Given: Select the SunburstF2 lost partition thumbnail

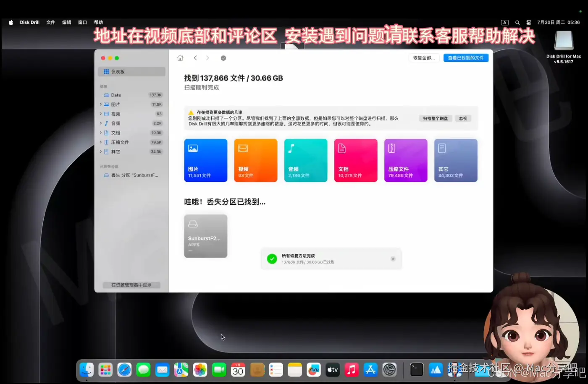Looking at the screenshot, I should 205,236.
